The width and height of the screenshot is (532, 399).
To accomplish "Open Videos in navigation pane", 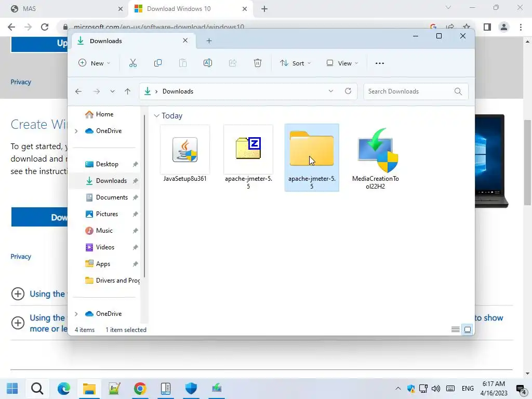I will pyautogui.click(x=104, y=247).
